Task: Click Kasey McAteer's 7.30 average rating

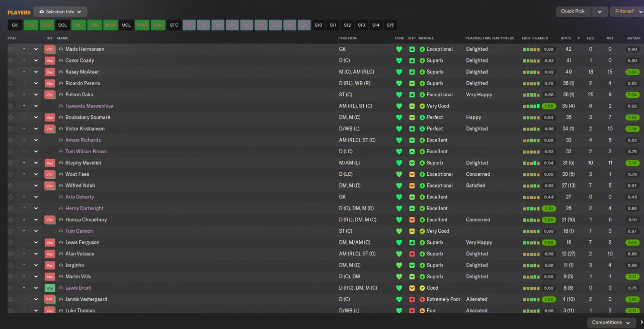Action: click(x=632, y=72)
